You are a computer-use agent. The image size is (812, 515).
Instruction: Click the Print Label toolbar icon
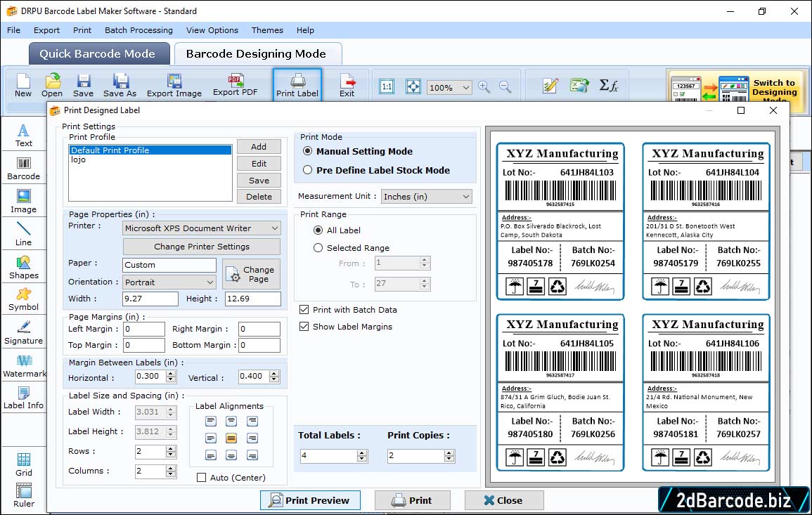[297, 86]
